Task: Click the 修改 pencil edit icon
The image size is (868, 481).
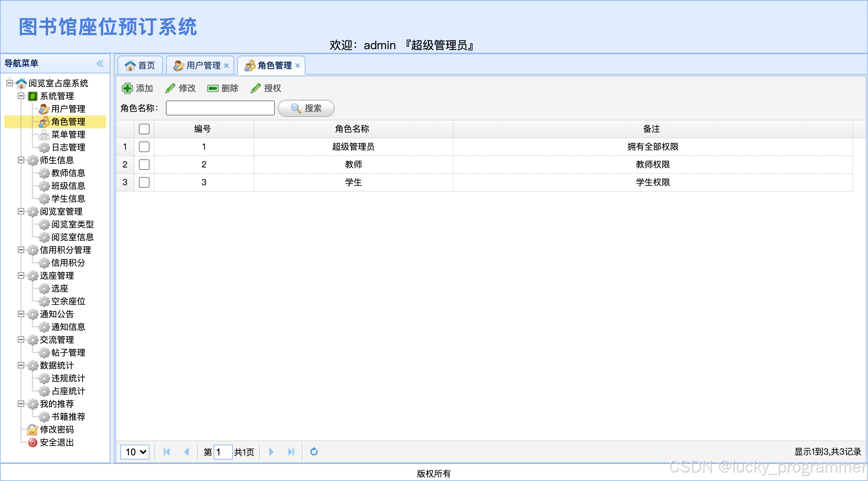Action: click(x=170, y=88)
